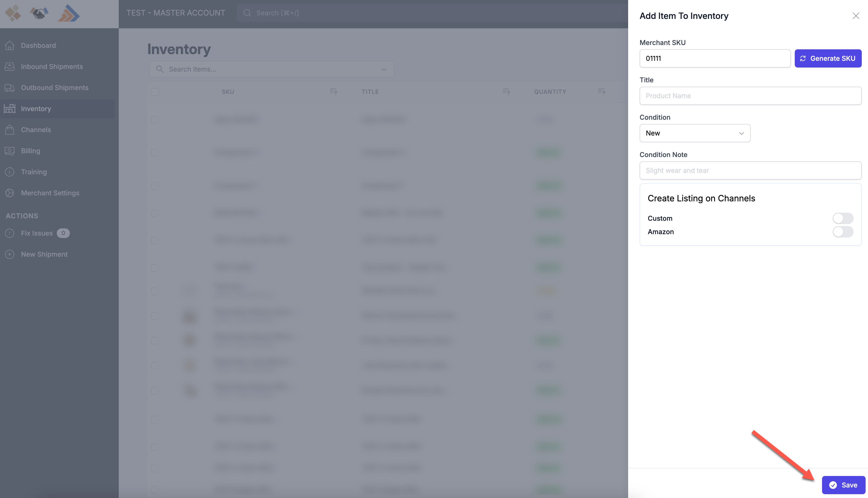Image resolution: width=868 pixels, height=498 pixels.
Task: Click the SKU column sort icon
Action: [334, 92]
